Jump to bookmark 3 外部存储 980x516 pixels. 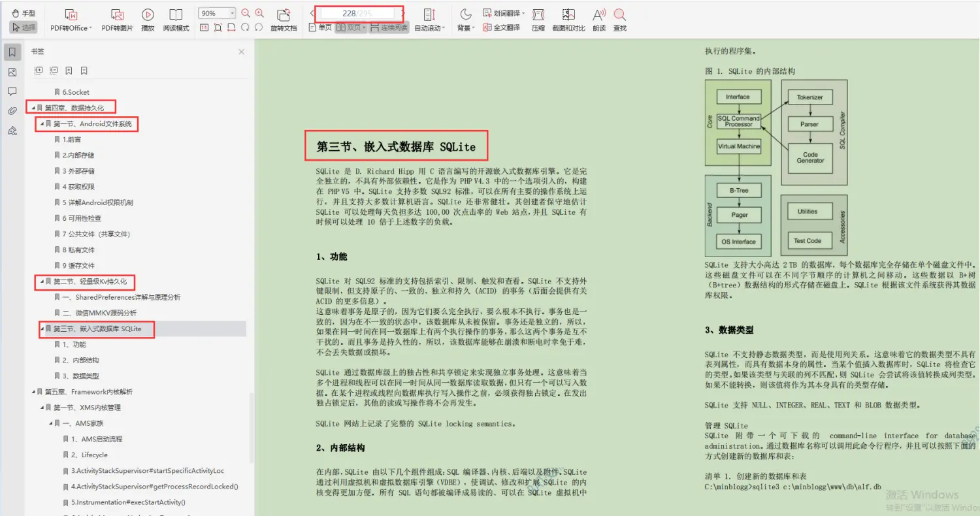(78, 171)
